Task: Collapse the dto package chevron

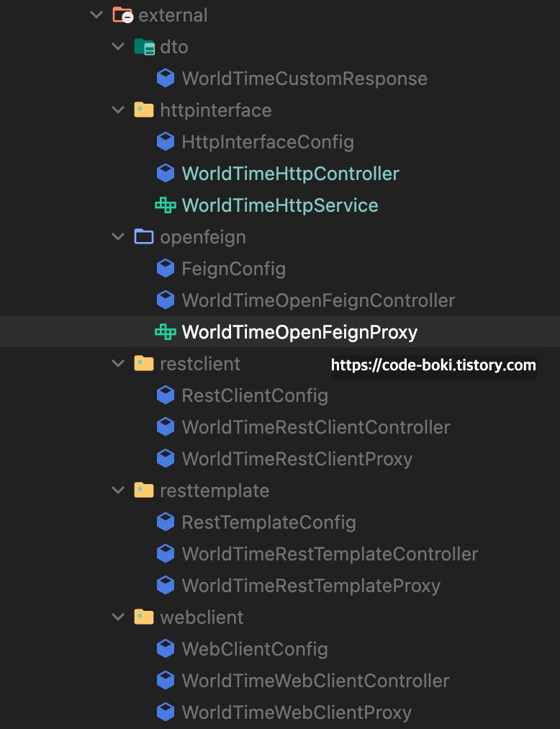Action: click(119, 47)
